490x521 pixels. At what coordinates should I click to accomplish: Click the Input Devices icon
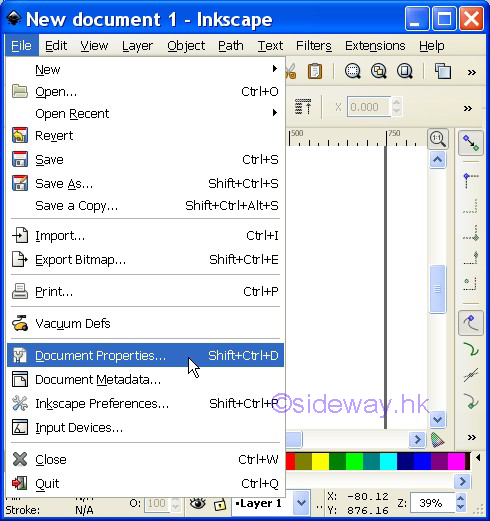[x=20, y=427]
